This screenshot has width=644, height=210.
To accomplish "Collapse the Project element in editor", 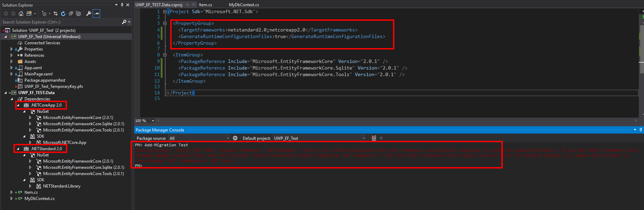I will point(165,12).
